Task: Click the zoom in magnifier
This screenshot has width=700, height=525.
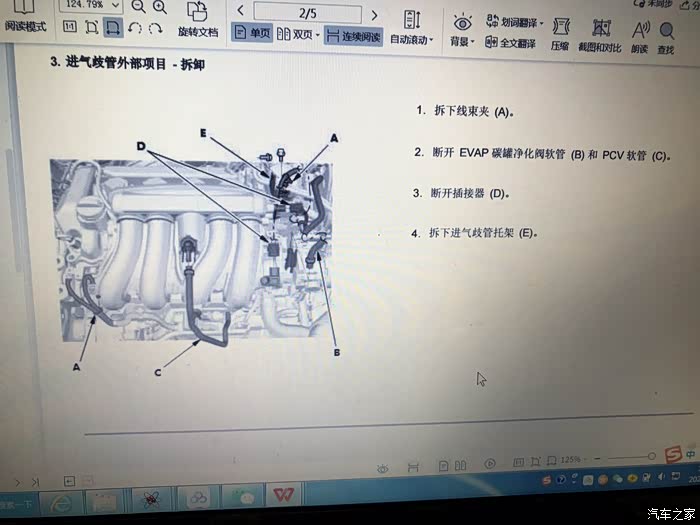Action: [160, 7]
